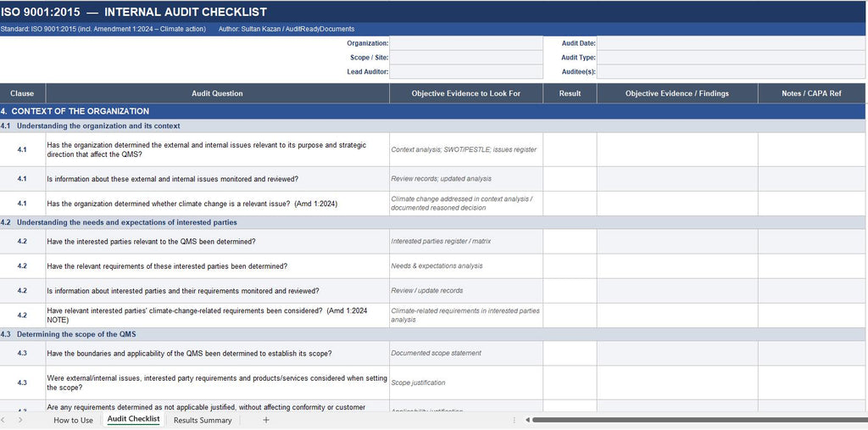Click the 4.1 clause cell beside SWOT/PESTLE row

22,149
